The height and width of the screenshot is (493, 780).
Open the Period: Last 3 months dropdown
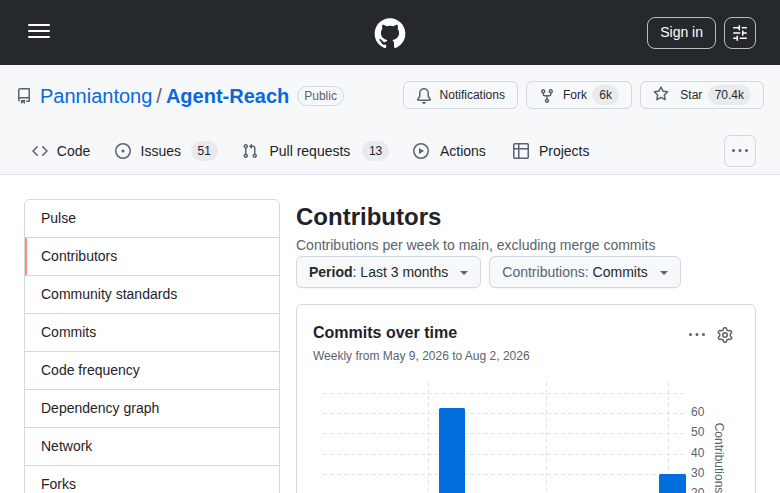(x=389, y=272)
